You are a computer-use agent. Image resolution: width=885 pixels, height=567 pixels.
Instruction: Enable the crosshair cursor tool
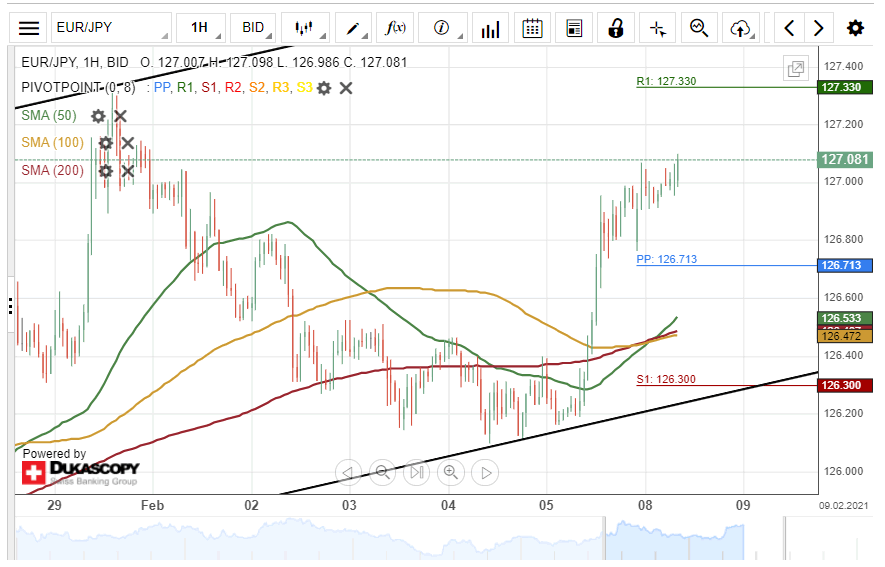click(x=657, y=28)
